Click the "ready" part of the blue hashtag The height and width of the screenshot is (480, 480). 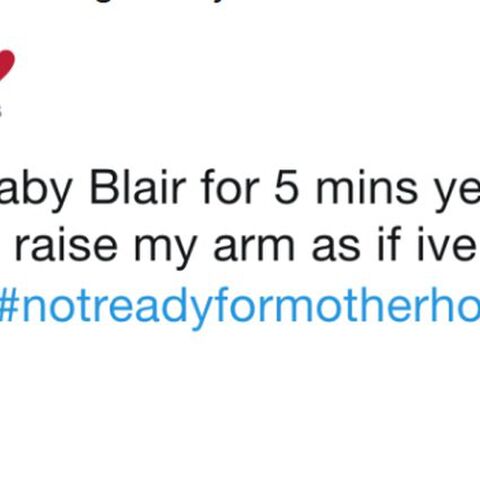coord(155,308)
